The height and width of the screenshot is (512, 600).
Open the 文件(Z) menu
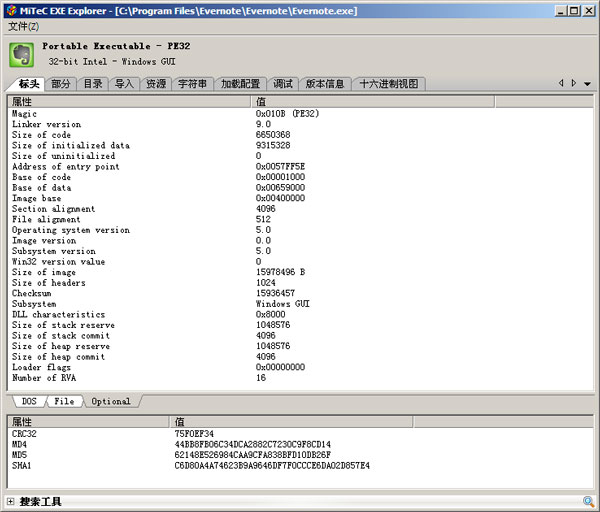(23, 26)
